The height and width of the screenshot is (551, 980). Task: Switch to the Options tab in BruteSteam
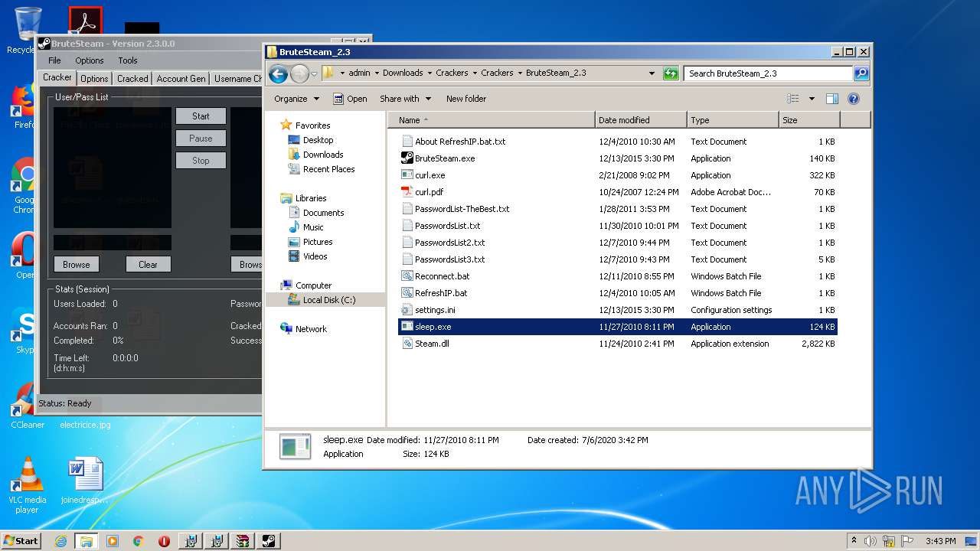click(94, 78)
